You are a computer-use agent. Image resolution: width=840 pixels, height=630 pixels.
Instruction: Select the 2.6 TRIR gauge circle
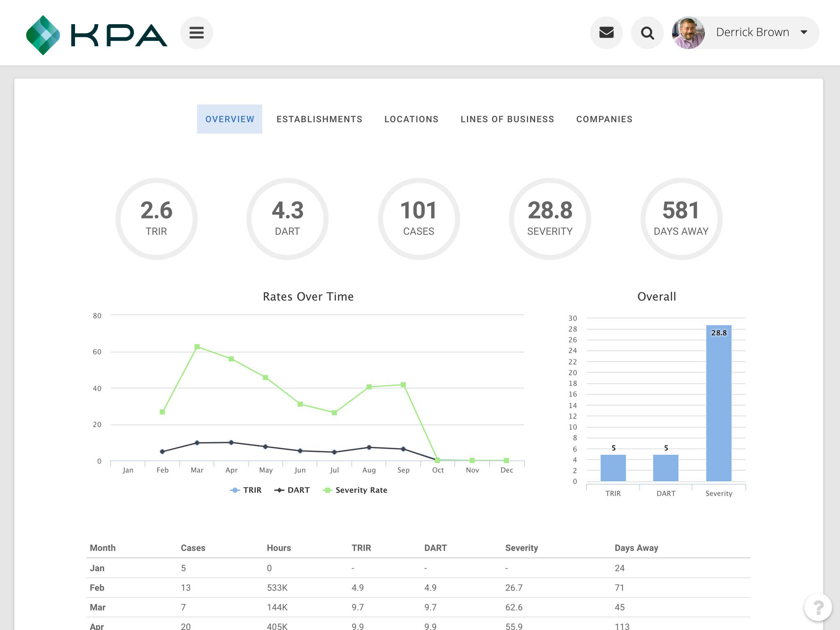point(157,218)
